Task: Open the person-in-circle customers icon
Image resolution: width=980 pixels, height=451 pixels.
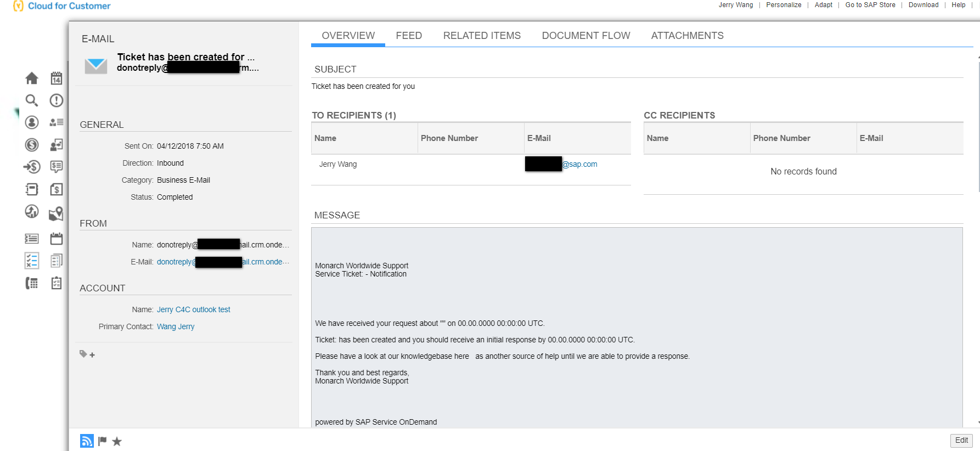Action: pyautogui.click(x=32, y=122)
